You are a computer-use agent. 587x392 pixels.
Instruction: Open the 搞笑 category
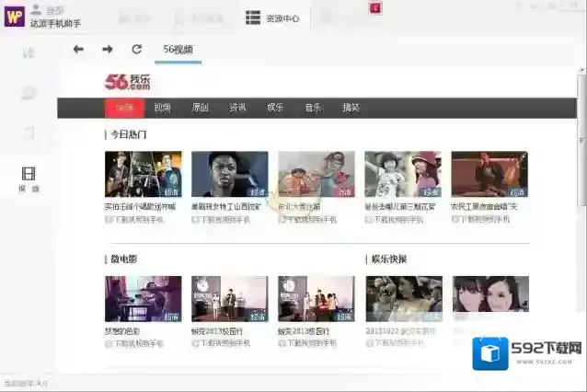(351, 108)
